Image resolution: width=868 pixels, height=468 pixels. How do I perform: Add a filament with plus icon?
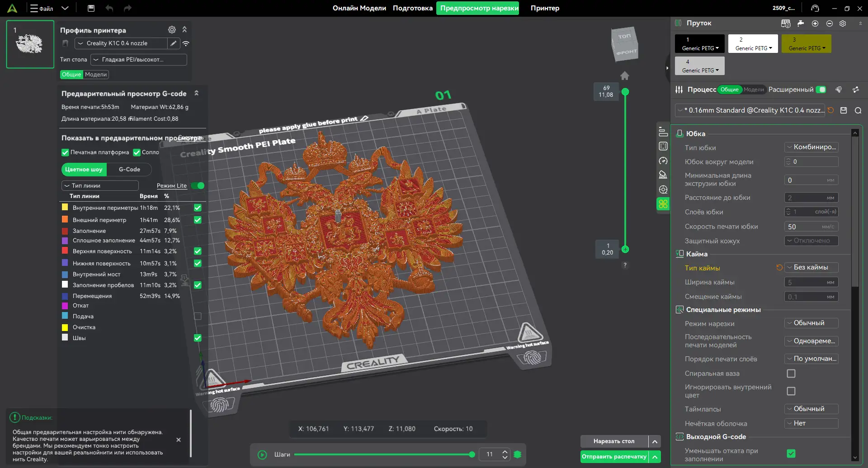coord(815,24)
